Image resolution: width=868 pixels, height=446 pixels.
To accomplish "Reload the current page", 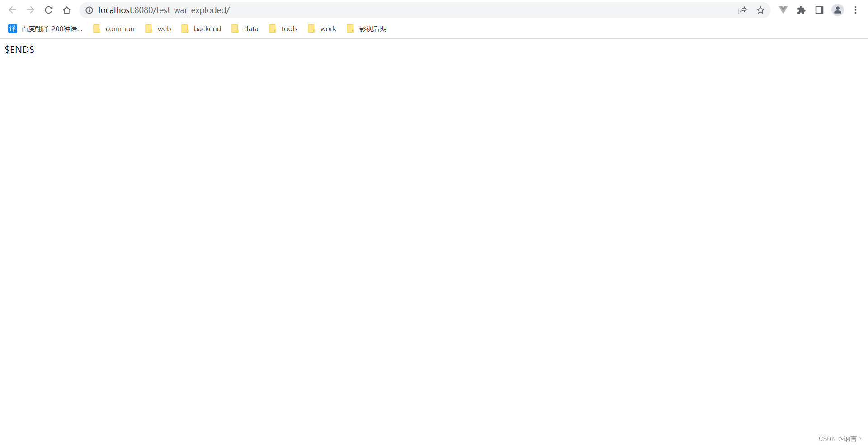I will click(x=49, y=10).
